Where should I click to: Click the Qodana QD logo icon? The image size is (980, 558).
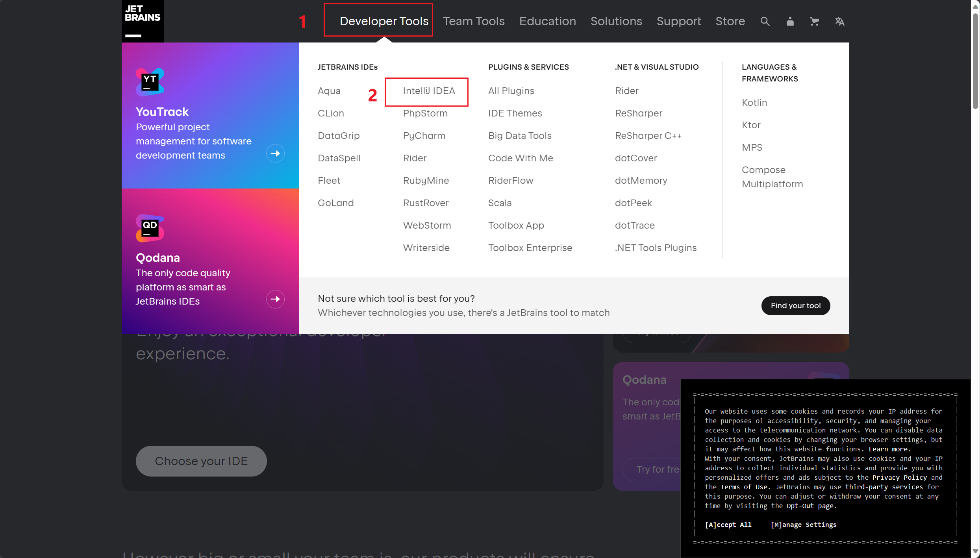[150, 228]
